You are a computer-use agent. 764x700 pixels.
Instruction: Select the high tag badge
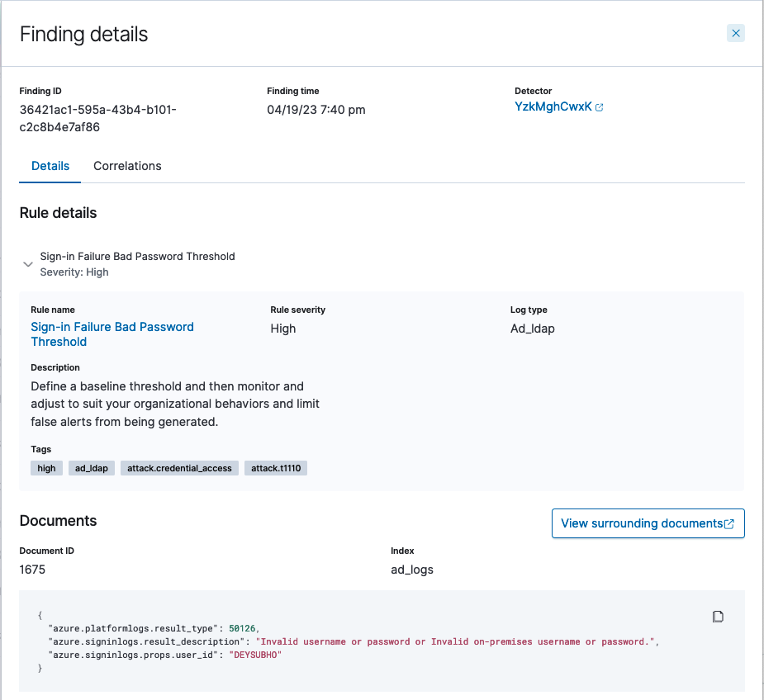click(x=45, y=468)
